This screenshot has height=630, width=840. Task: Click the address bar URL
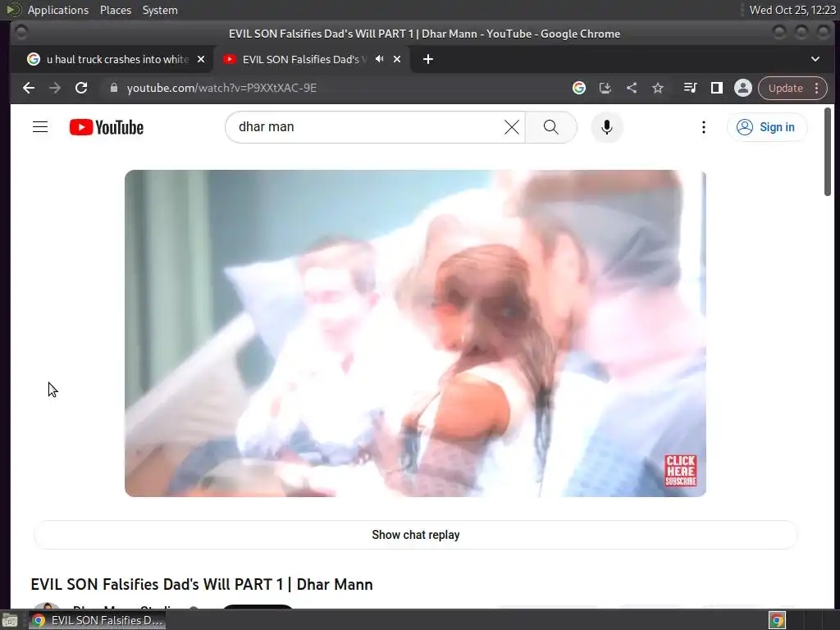pyautogui.click(x=221, y=88)
